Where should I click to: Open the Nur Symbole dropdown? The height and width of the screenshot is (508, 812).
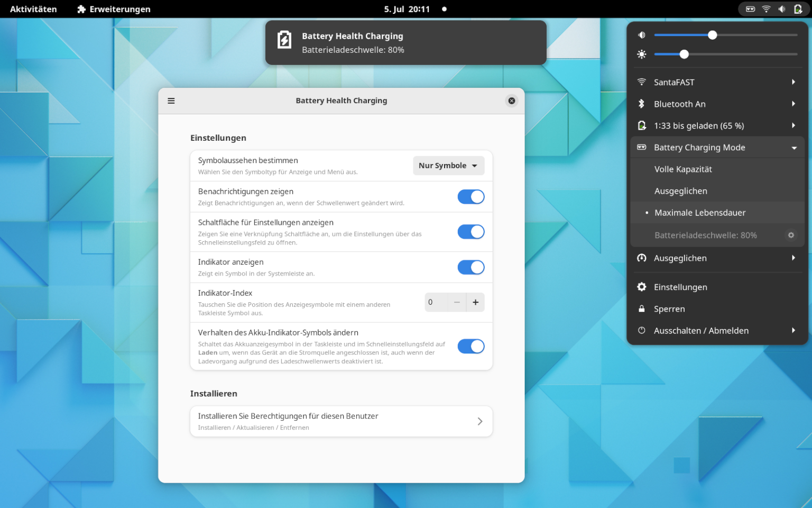(x=448, y=165)
